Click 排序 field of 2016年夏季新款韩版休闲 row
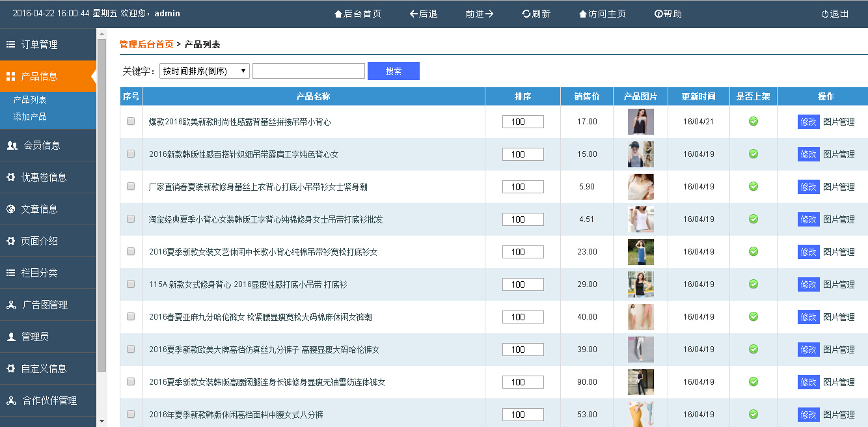868x427 pixels. 523,415
